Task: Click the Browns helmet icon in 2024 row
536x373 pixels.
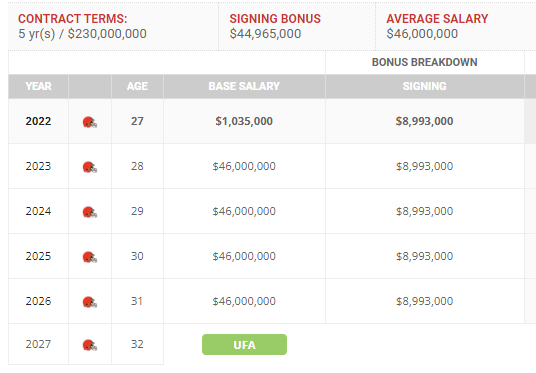Action: (90, 212)
